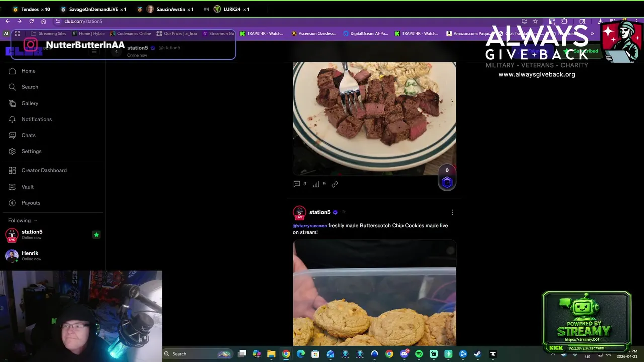The height and width of the screenshot is (362, 644).
Task: Open Search in the sidebar
Action: pyautogui.click(x=23, y=87)
